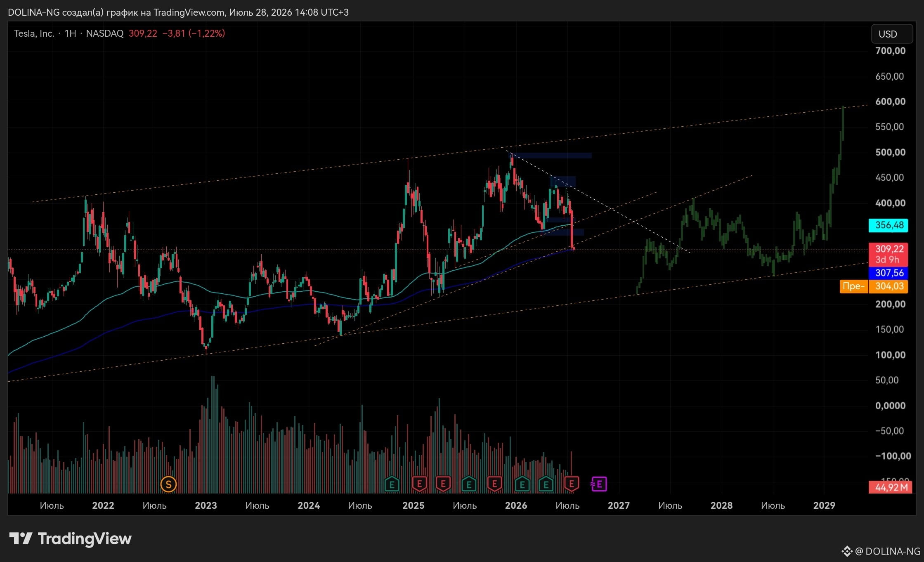
Task: Click the Июль label between 2024 and 2025
Action: (360, 505)
